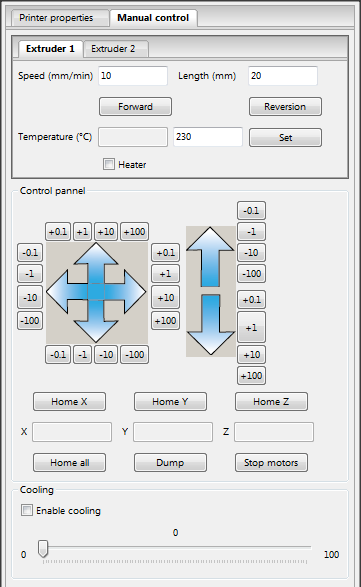Click the left arrow in the XY pad
Viewport: 361px width, 587px height.
[x=67, y=292]
